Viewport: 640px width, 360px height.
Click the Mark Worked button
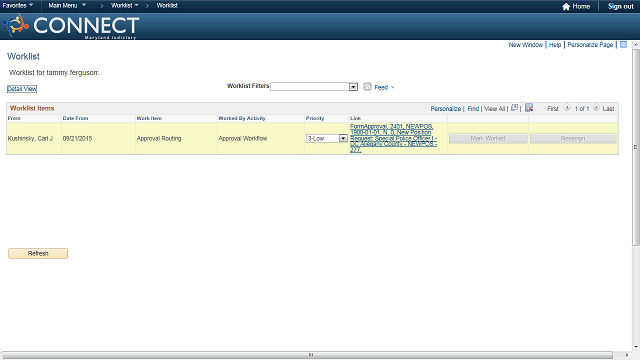[488, 139]
